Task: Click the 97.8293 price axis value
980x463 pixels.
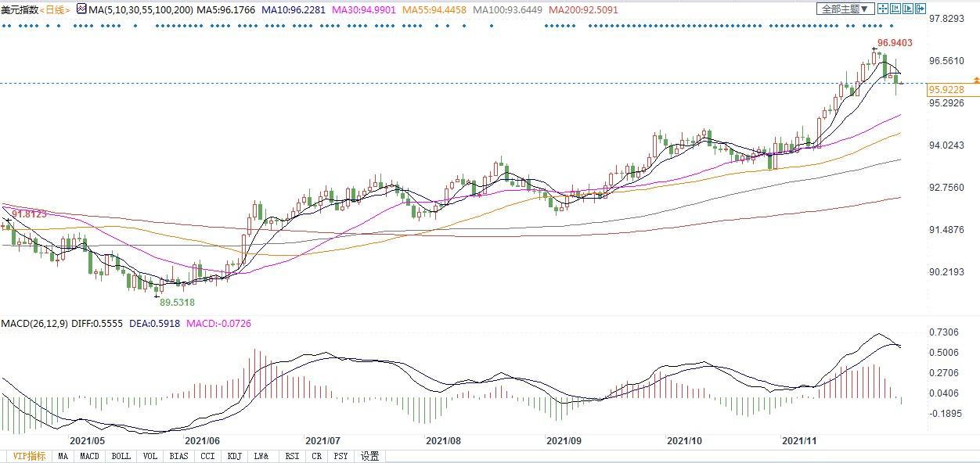Action: point(946,18)
